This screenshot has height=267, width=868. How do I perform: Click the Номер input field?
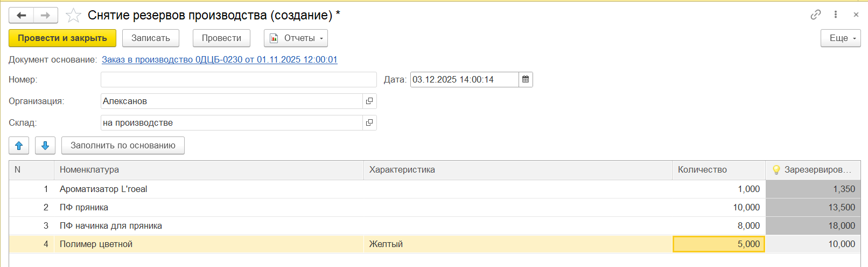point(238,80)
